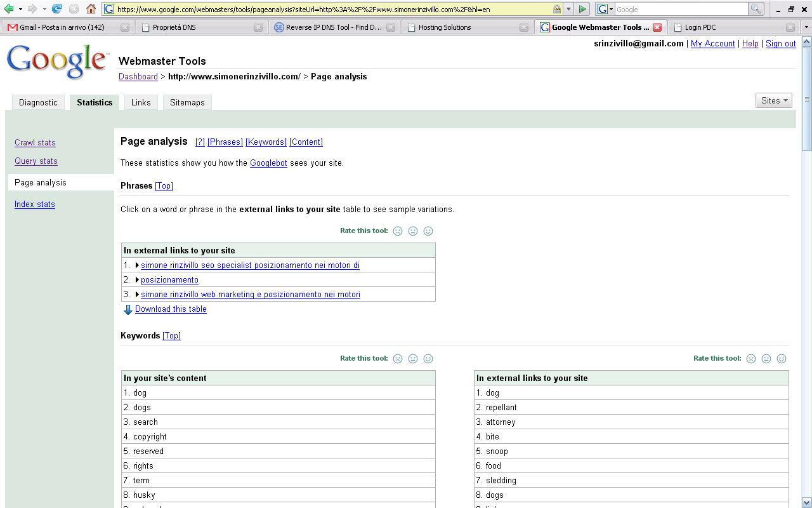The image size is (812, 508).
Task: Expand phrase 'simone rinzivillo seo specialist' triangle
Action: [137, 265]
